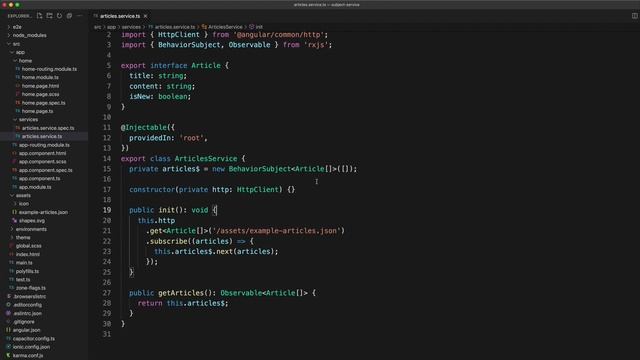Expand the e2e folder
This screenshot has width=640, height=360.
click(x=17, y=27)
